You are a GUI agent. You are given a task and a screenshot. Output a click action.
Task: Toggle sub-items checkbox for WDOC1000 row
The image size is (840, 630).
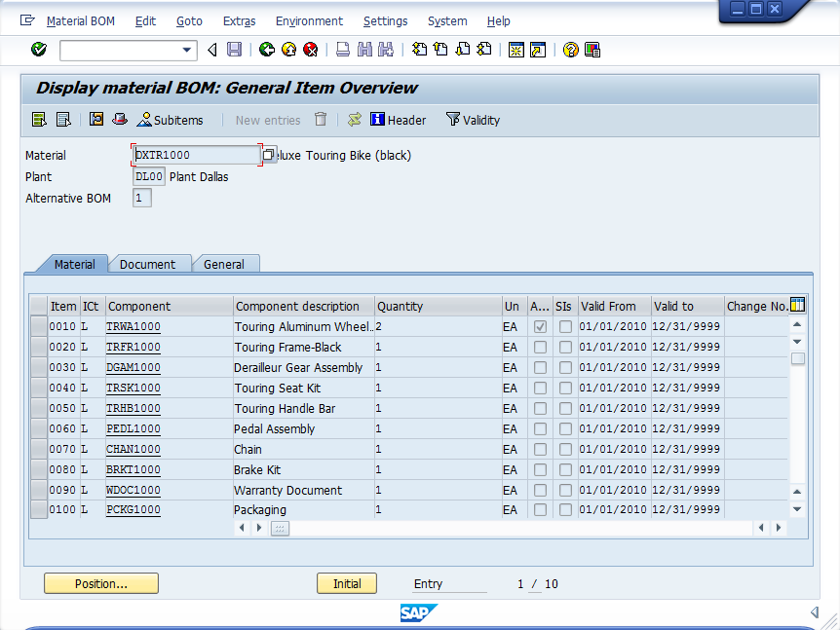565,491
